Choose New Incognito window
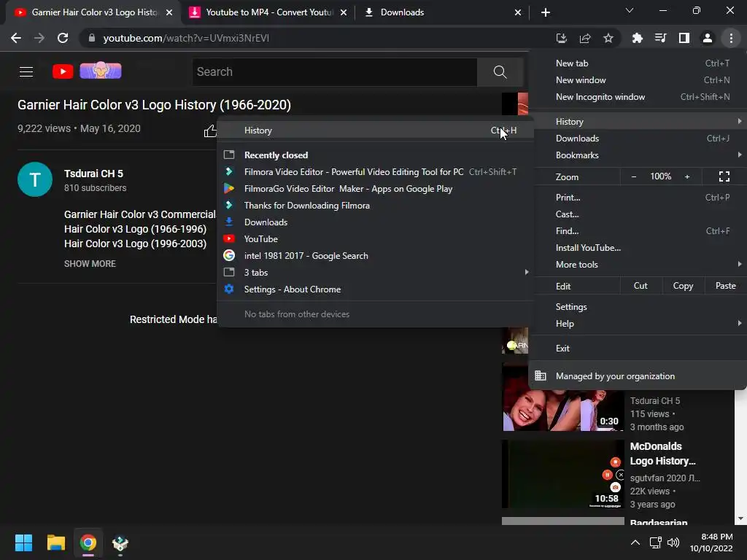Image resolution: width=747 pixels, height=560 pixels. [638, 97]
